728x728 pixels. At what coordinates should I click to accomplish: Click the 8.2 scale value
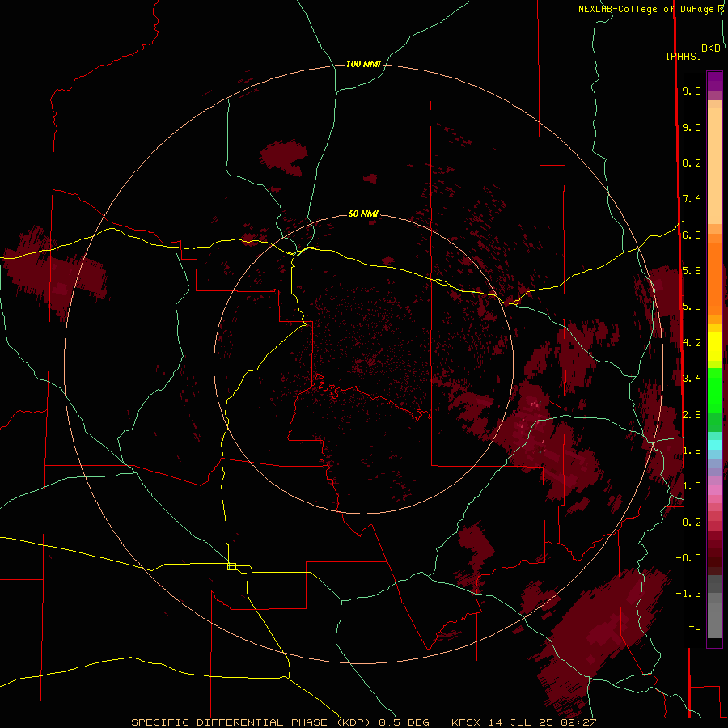692,163
